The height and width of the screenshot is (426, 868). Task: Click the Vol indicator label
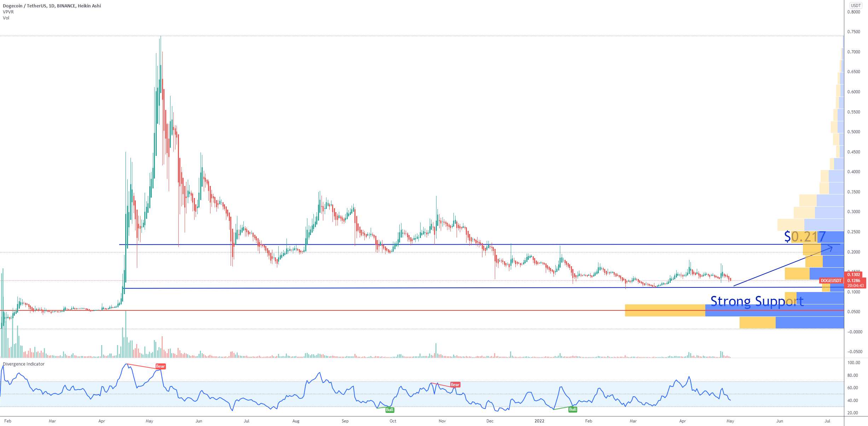6,18
